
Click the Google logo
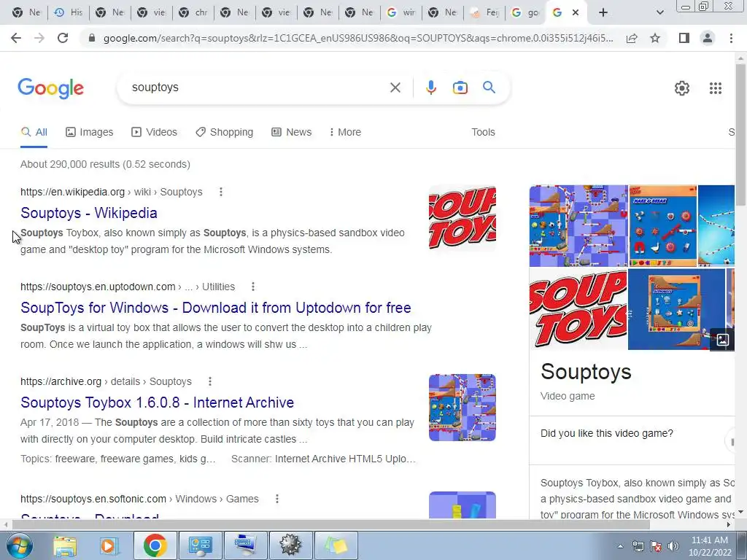click(51, 88)
